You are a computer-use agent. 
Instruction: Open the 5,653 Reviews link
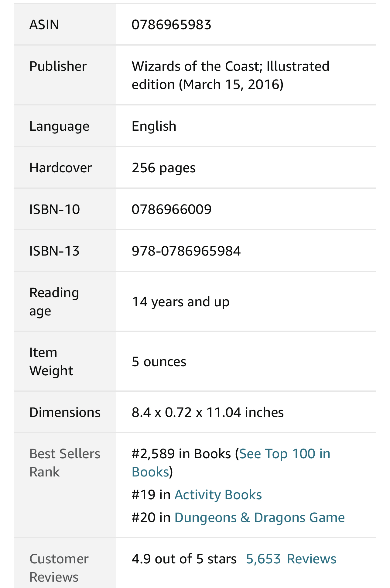click(x=291, y=559)
